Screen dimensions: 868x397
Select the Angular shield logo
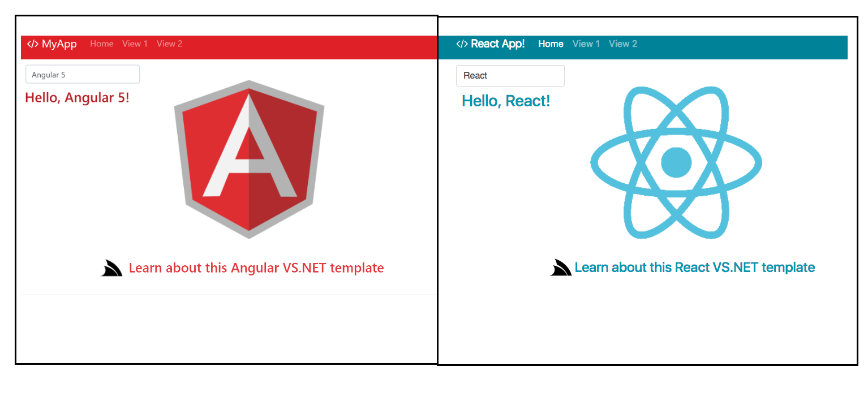(248, 159)
